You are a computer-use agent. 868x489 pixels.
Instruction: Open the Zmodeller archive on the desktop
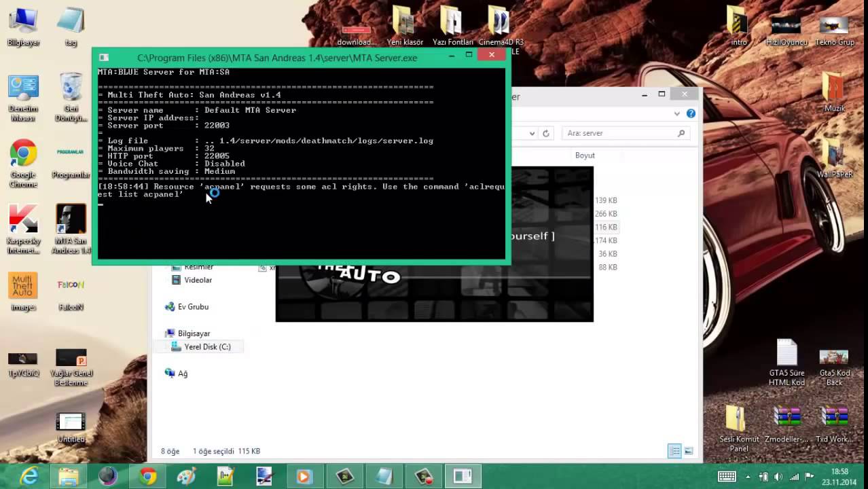pos(786,424)
